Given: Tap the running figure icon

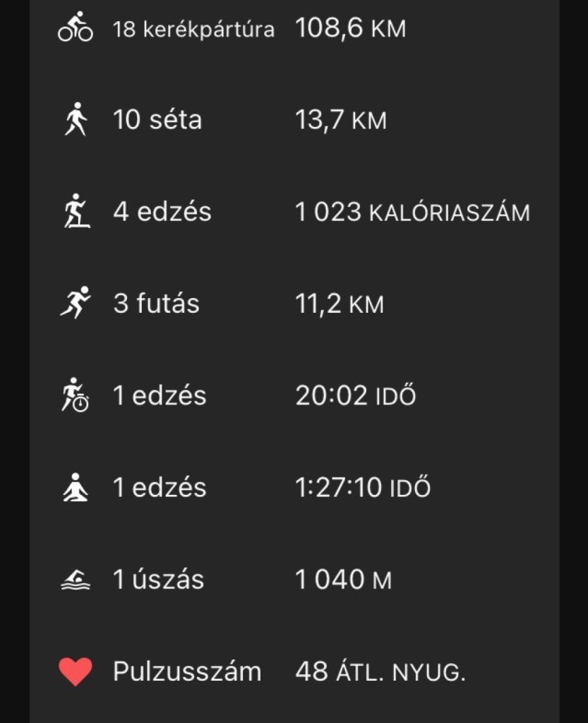Looking at the screenshot, I should pos(76,304).
